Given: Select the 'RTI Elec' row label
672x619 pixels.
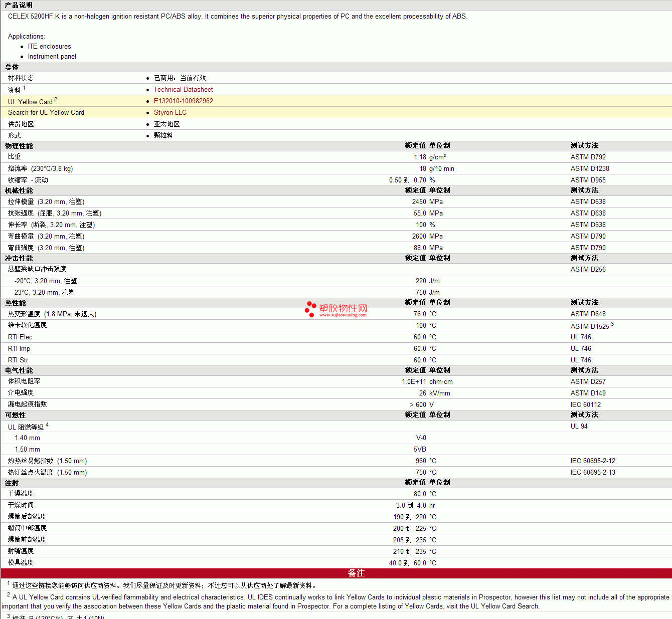Looking at the screenshot, I should pyautogui.click(x=20, y=337).
